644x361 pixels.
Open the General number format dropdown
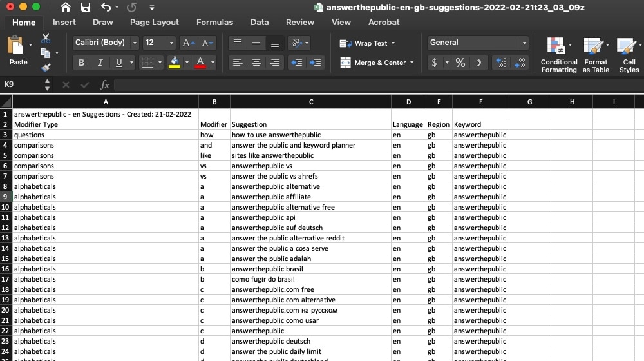(478, 43)
